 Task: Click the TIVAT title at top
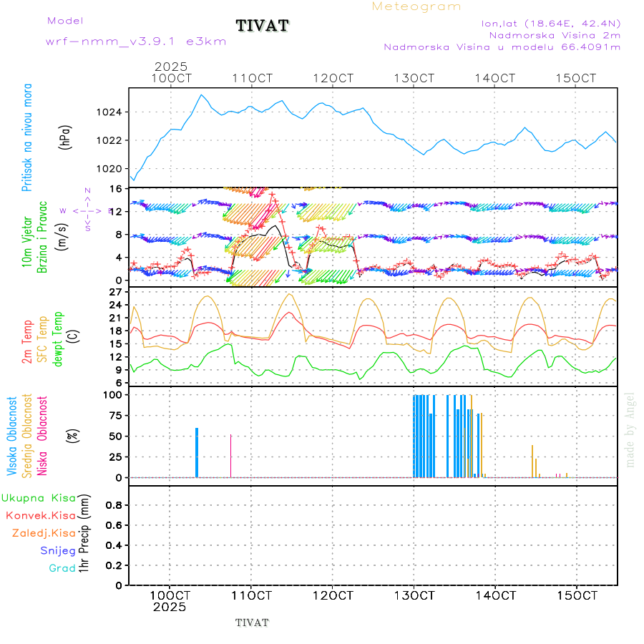click(263, 26)
